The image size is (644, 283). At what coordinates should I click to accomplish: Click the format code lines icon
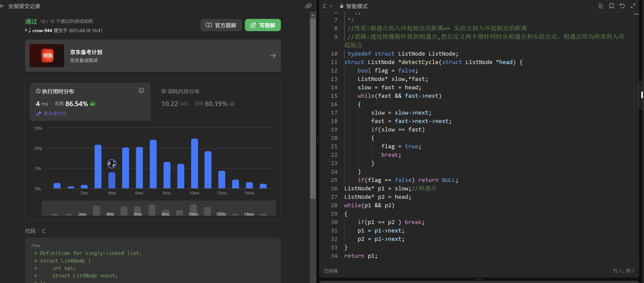point(601,6)
